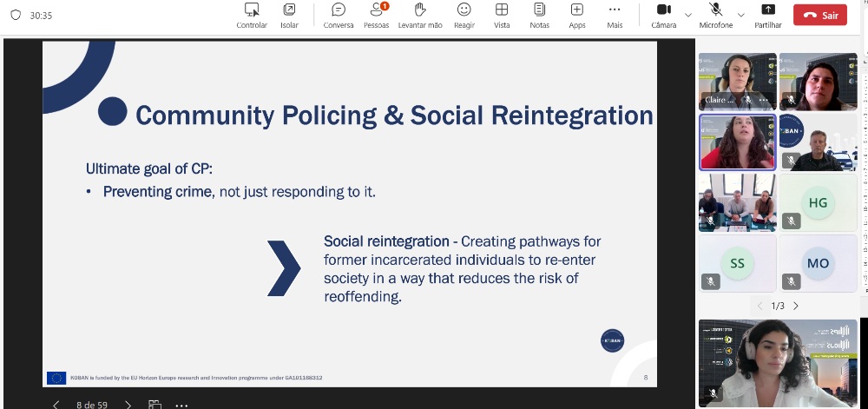The image size is (868, 409).
Task: Expand the microphone options dropdown arrow
Action: point(740,15)
